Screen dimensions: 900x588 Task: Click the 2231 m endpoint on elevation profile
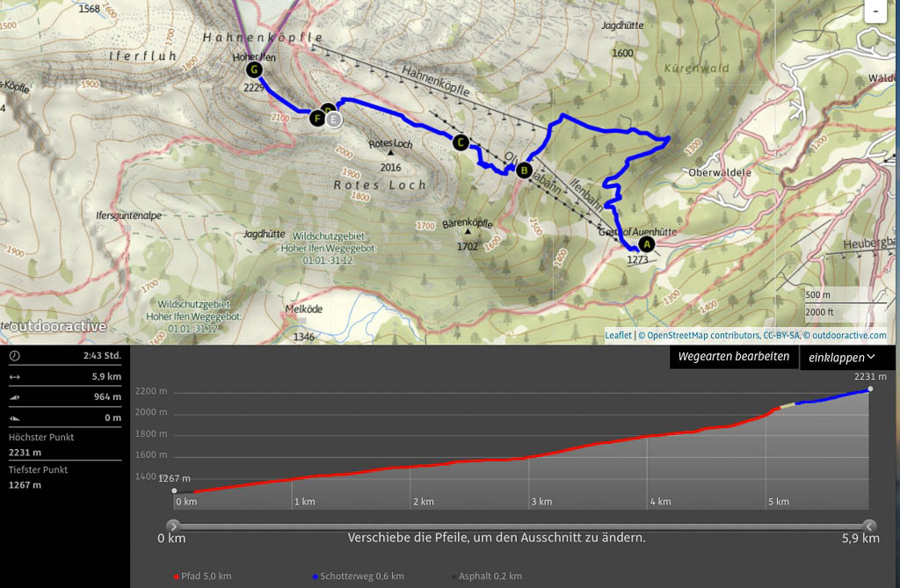pyautogui.click(x=870, y=389)
